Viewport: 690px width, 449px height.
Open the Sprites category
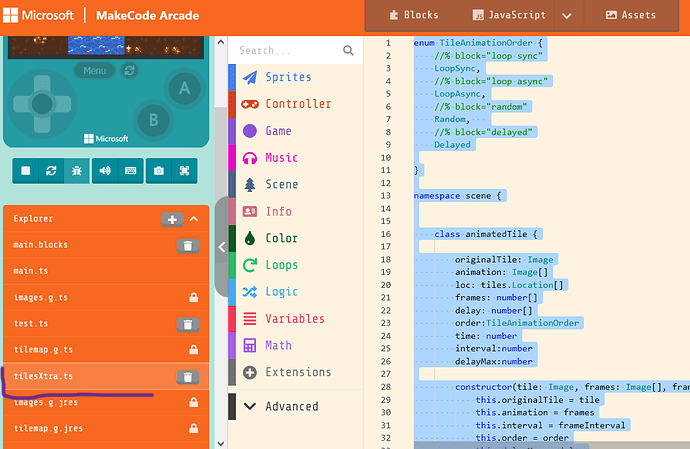(x=295, y=77)
